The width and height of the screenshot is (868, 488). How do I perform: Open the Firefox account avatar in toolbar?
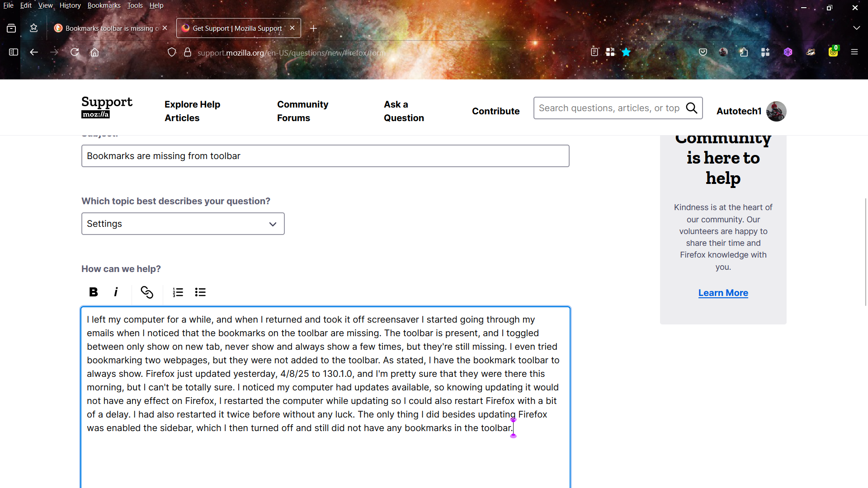click(x=723, y=52)
